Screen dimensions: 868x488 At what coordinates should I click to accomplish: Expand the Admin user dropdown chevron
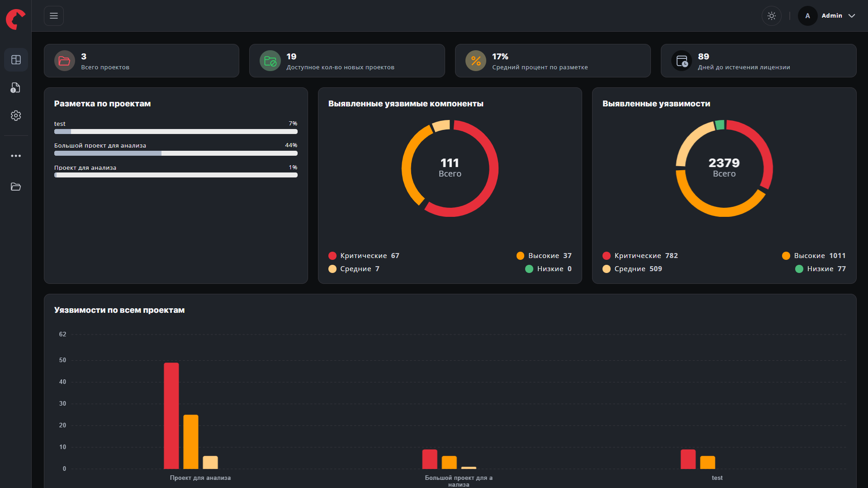tap(852, 16)
